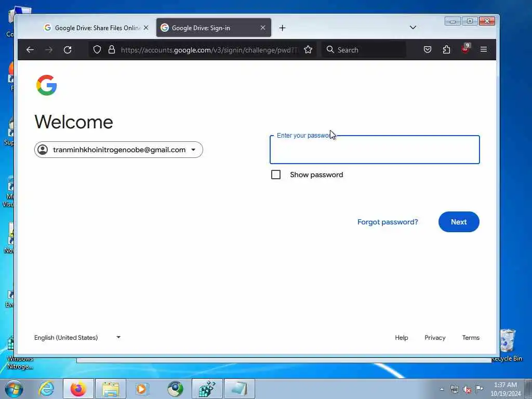This screenshot has width=532, height=399.
Task: Open the network tray icon
Action: [454, 389]
